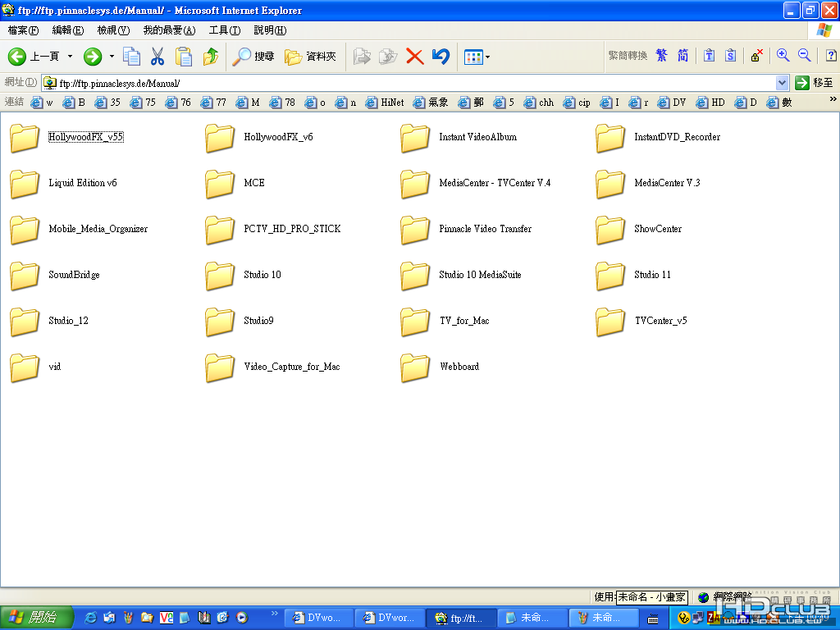Click the zoom in magnifier icon

[783, 55]
